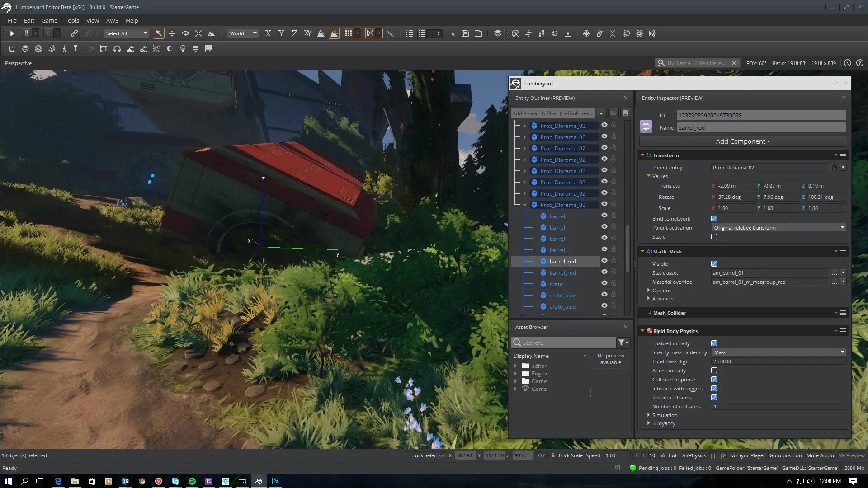
Task: Open the World coordinate system dropdown
Action: point(243,33)
